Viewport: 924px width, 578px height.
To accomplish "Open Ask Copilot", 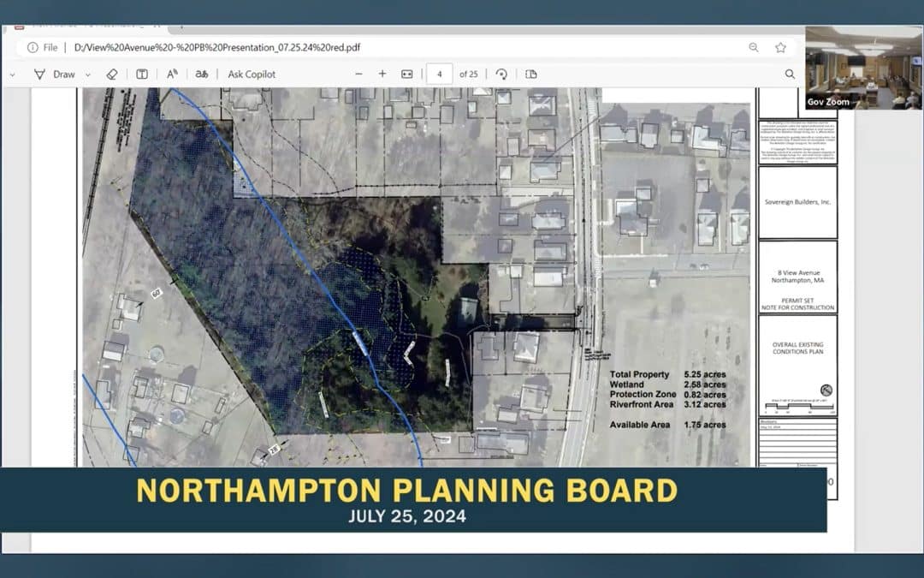I will click(252, 74).
